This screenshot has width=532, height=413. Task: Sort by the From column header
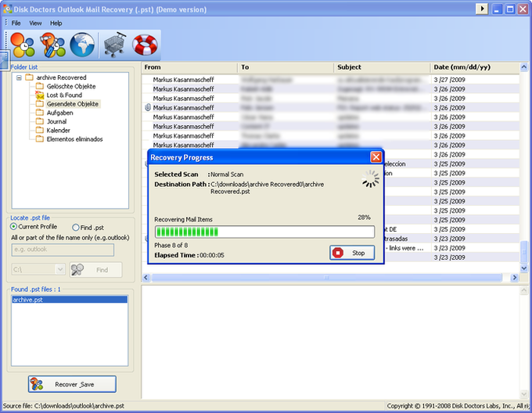point(189,67)
